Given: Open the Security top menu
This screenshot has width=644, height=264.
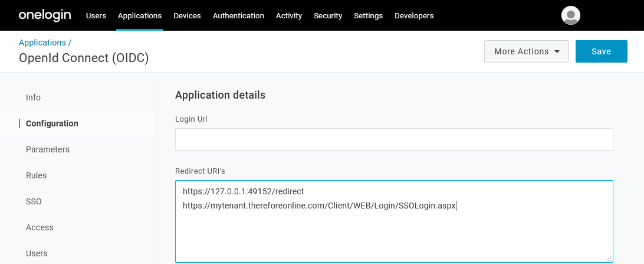Looking at the screenshot, I should 328,15.
